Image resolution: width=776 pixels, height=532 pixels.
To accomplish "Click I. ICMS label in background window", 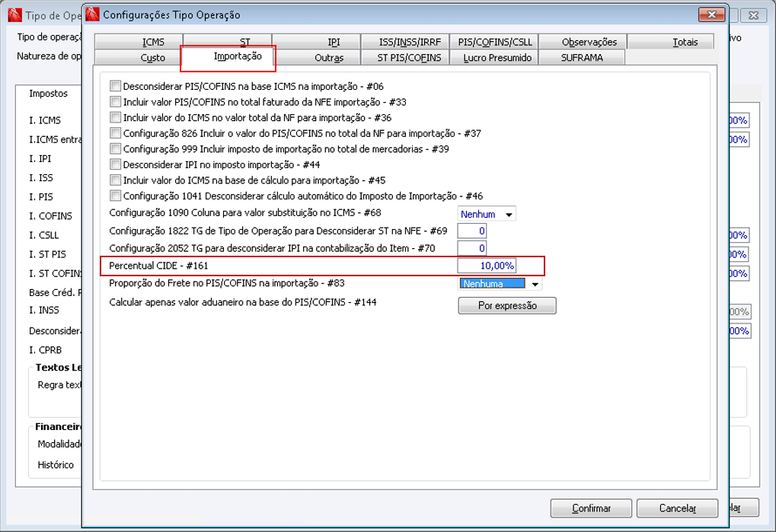I will [45, 120].
